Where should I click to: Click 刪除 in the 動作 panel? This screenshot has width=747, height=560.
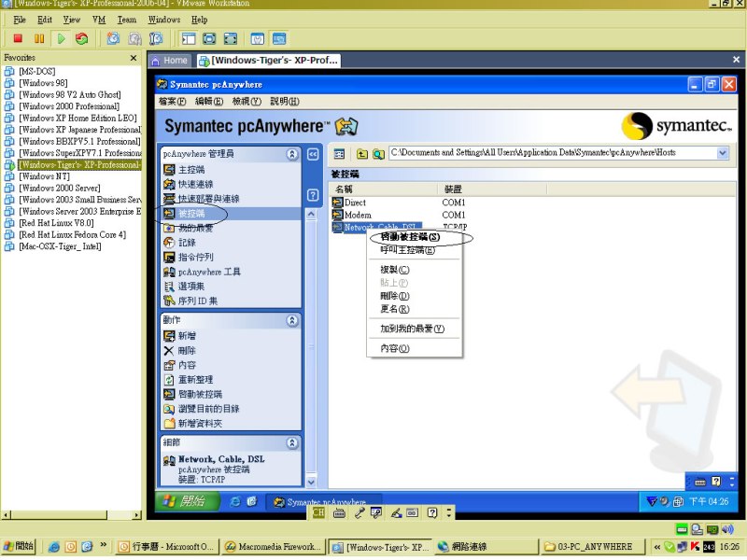(179, 351)
